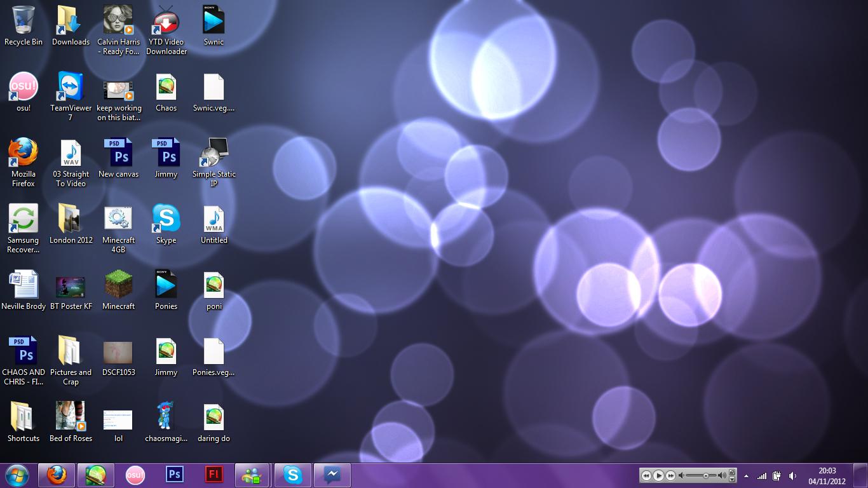This screenshot has width=868, height=488.
Task: Switch to Skype in the taskbar
Action: click(292, 475)
